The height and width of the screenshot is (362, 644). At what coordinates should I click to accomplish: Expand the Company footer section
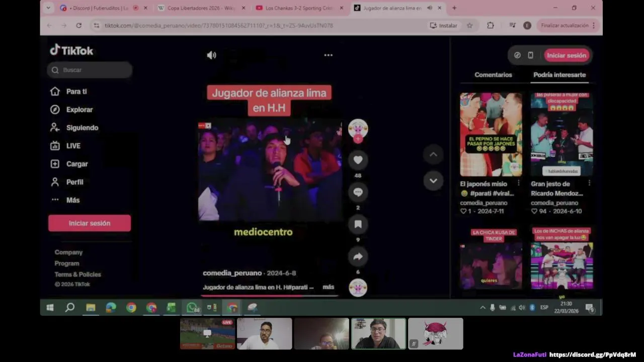click(x=68, y=252)
